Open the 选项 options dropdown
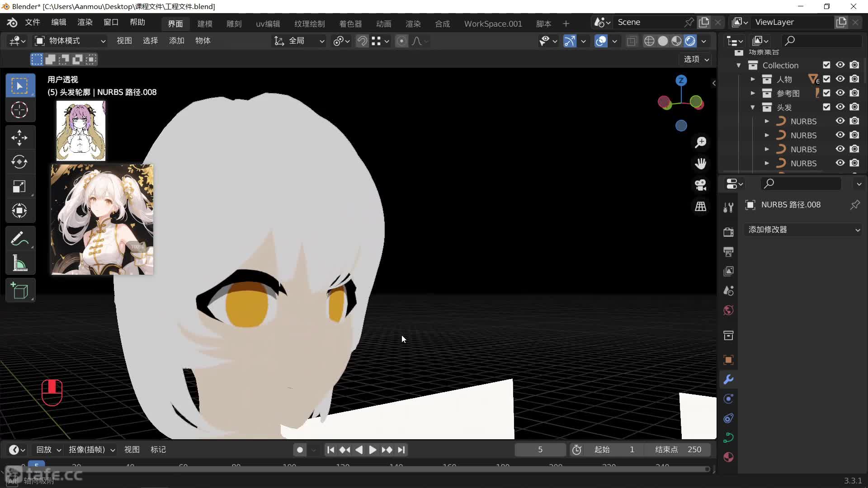Viewport: 868px width, 488px height. pos(695,59)
